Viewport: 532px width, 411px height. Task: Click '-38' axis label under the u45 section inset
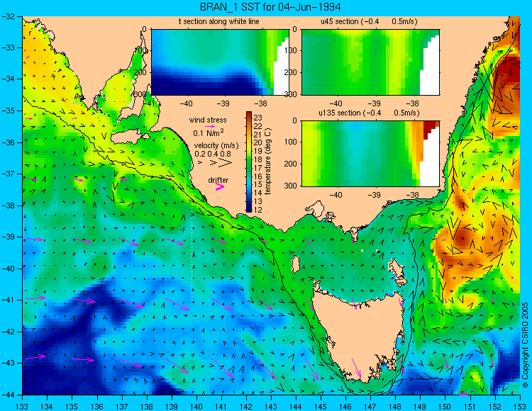pos(413,103)
